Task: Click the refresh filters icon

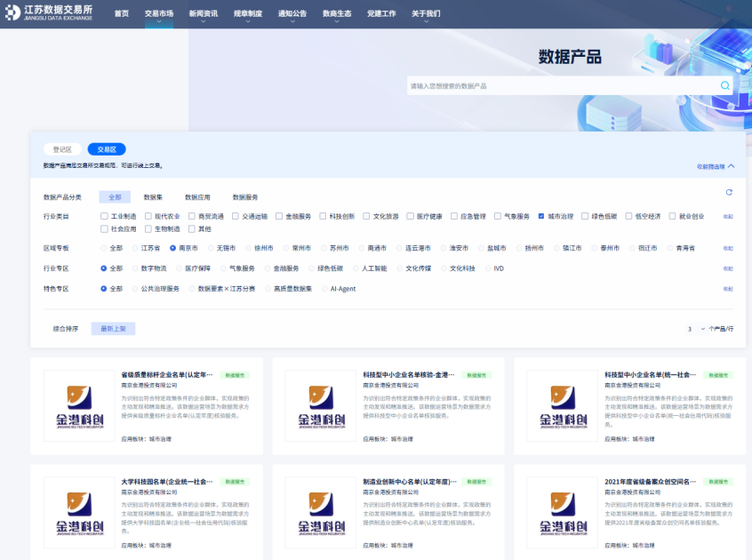Action: (x=729, y=192)
